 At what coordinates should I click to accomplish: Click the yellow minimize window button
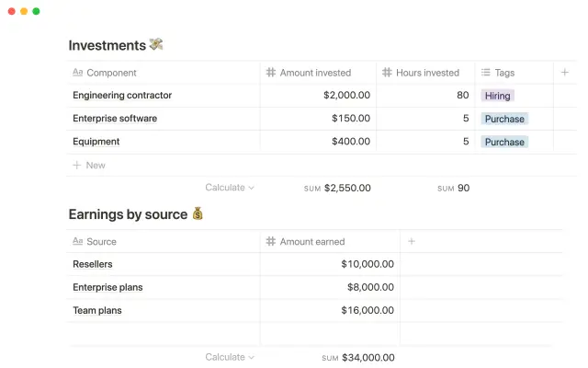(x=24, y=11)
